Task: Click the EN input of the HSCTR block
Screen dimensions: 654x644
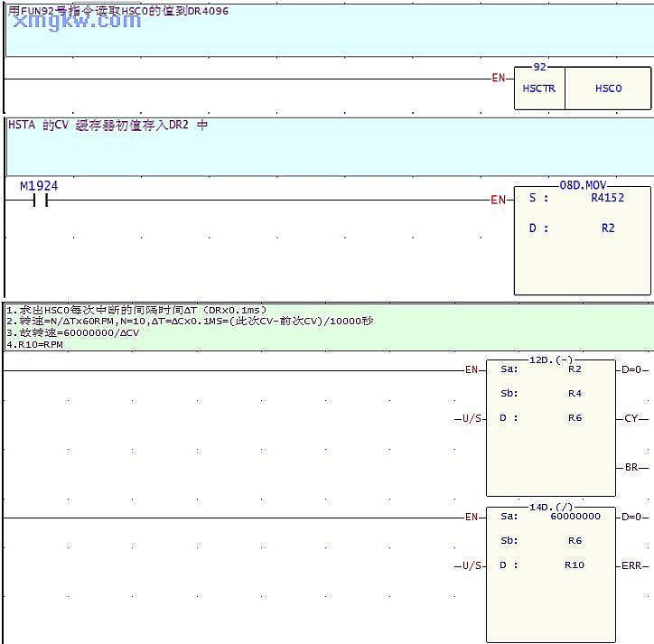Action: pyautogui.click(x=498, y=79)
